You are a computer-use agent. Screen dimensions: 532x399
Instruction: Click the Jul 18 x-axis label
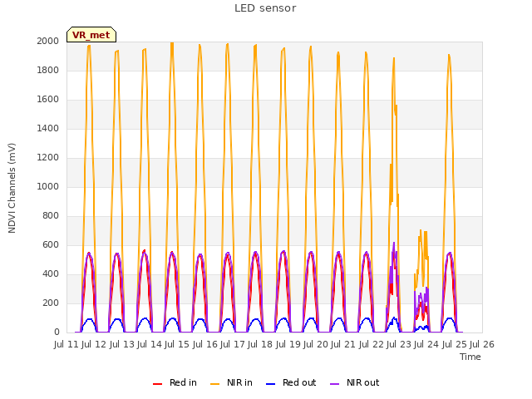pyautogui.click(x=261, y=344)
